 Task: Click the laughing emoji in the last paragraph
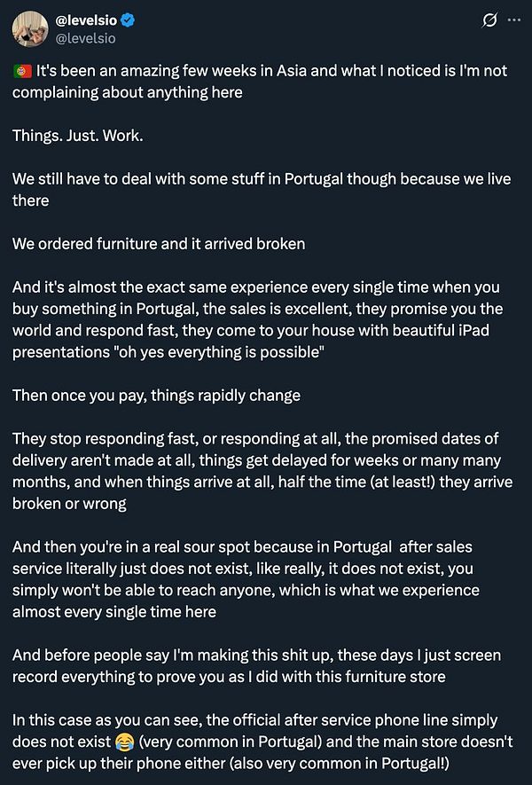point(122,742)
